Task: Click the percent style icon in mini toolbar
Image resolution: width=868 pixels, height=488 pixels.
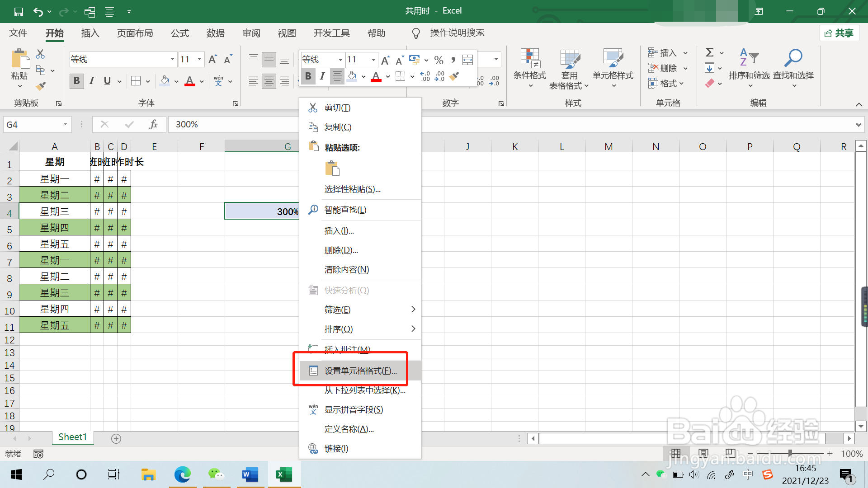Action: tap(439, 60)
